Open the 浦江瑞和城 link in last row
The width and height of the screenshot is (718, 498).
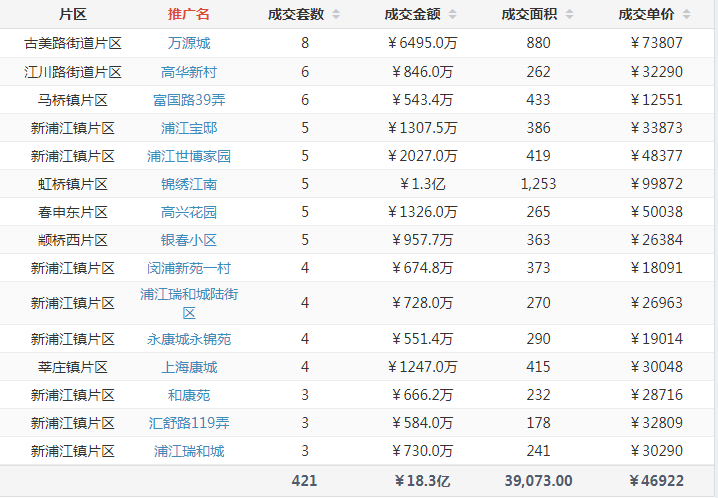[189, 451]
